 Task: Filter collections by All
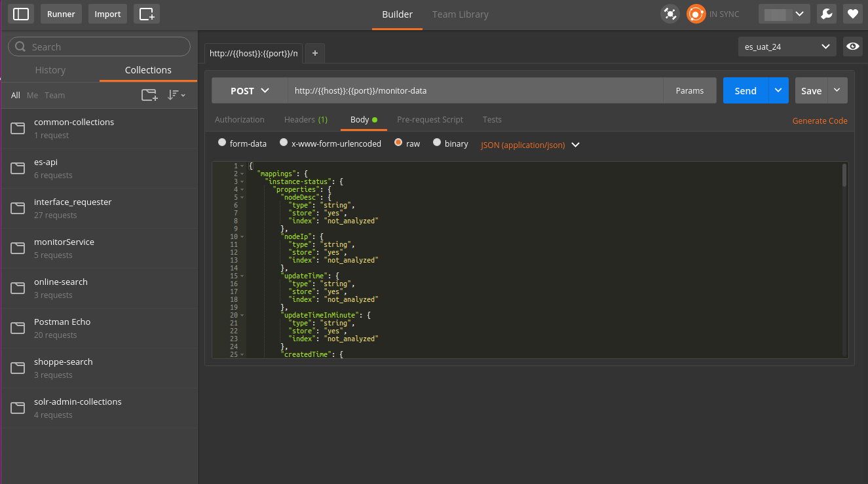tap(16, 96)
